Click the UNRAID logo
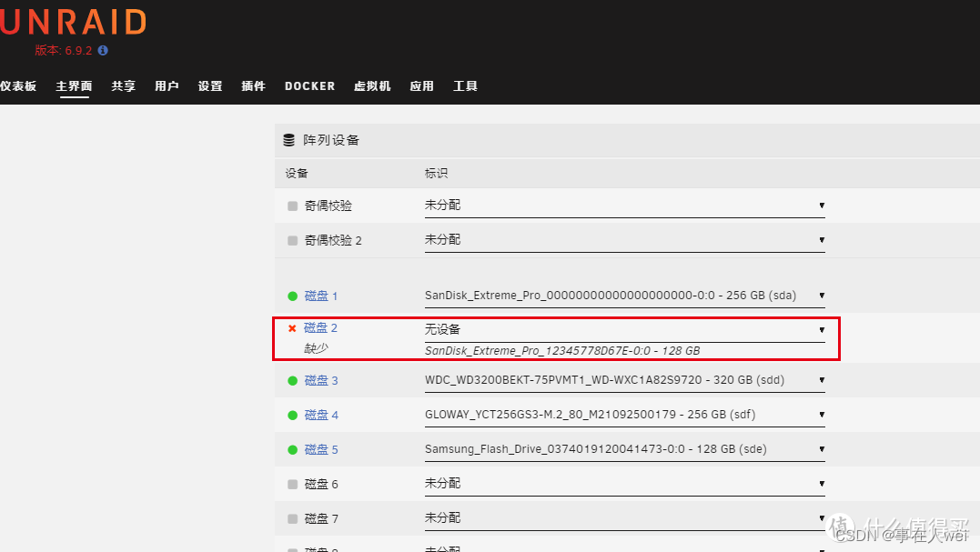This screenshot has height=552, width=980. click(73, 21)
